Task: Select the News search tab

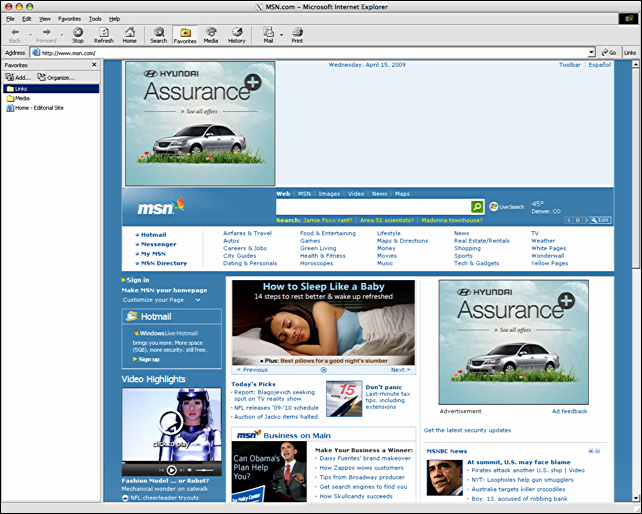Action: coord(379,194)
